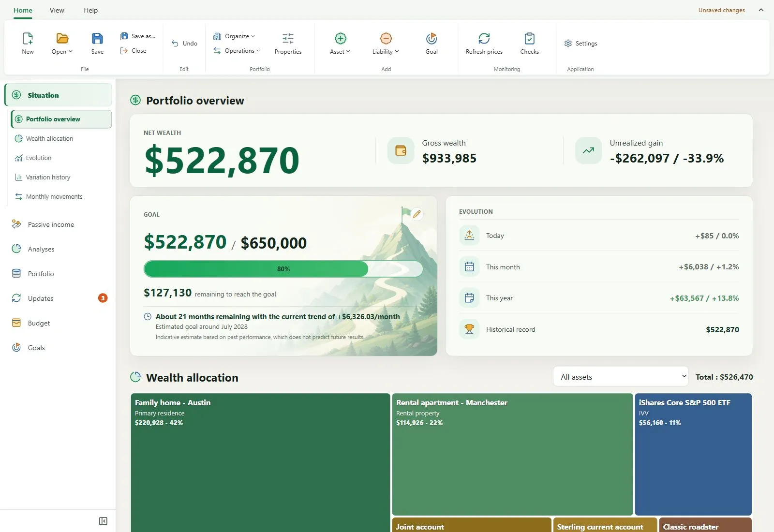Collapse the ribbon with top chevron
The image size is (774, 532).
coord(761,10)
